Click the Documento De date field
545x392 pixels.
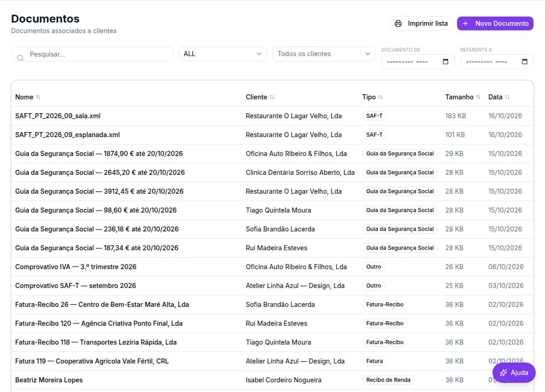pyautogui.click(x=417, y=62)
